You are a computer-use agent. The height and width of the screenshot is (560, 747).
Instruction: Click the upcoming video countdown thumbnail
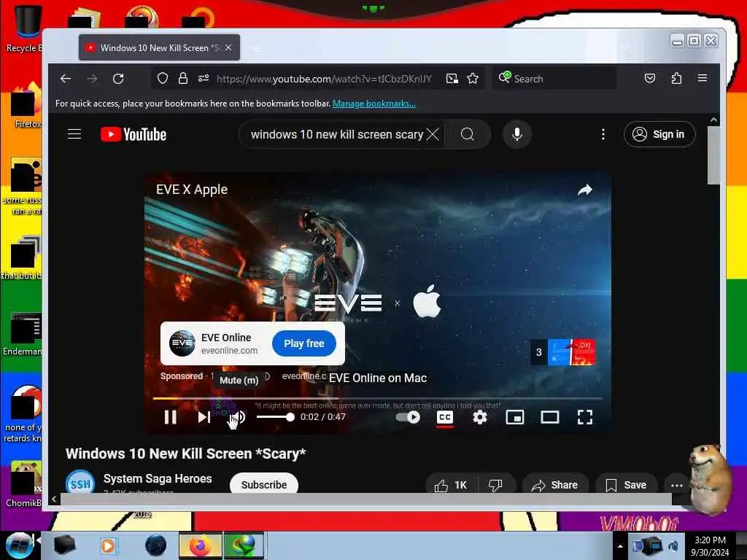point(563,352)
